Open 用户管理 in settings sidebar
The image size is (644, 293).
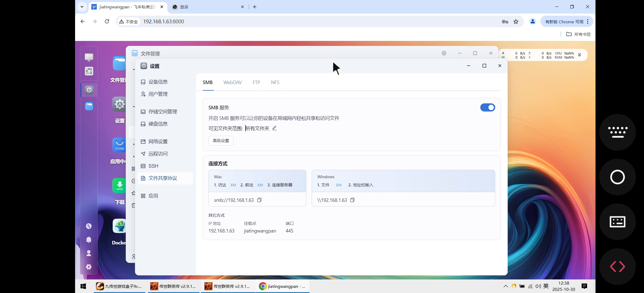(x=158, y=94)
